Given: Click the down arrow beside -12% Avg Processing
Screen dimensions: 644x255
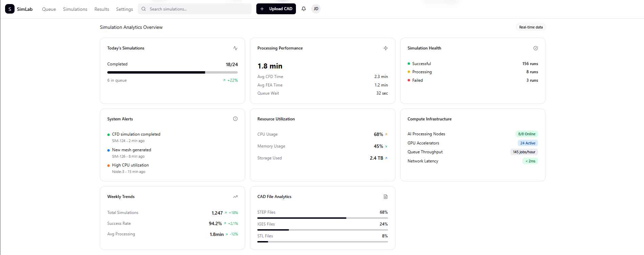Looking at the screenshot, I should click(x=227, y=234).
